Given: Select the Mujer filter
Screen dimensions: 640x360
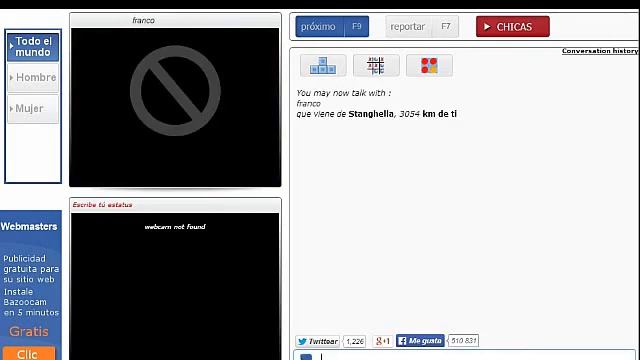Looking at the screenshot, I should click(33, 109).
